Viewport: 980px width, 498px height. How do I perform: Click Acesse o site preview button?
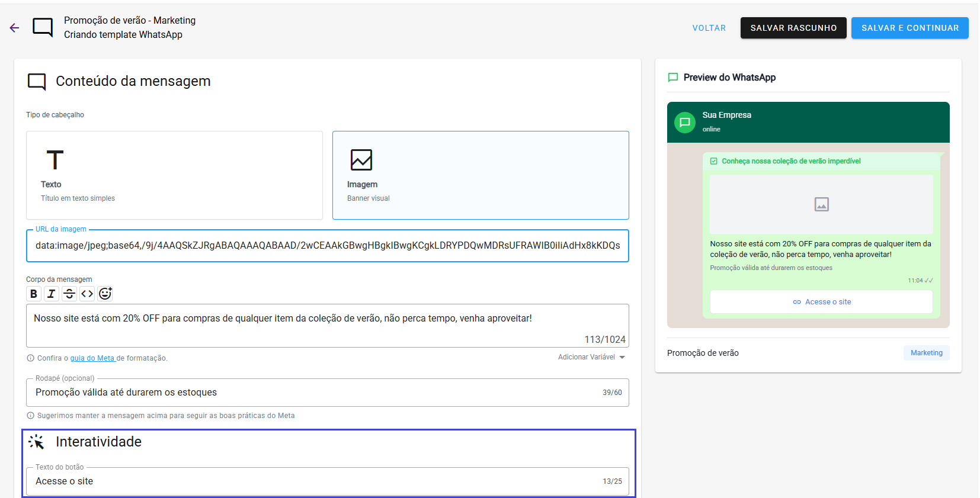coord(821,302)
